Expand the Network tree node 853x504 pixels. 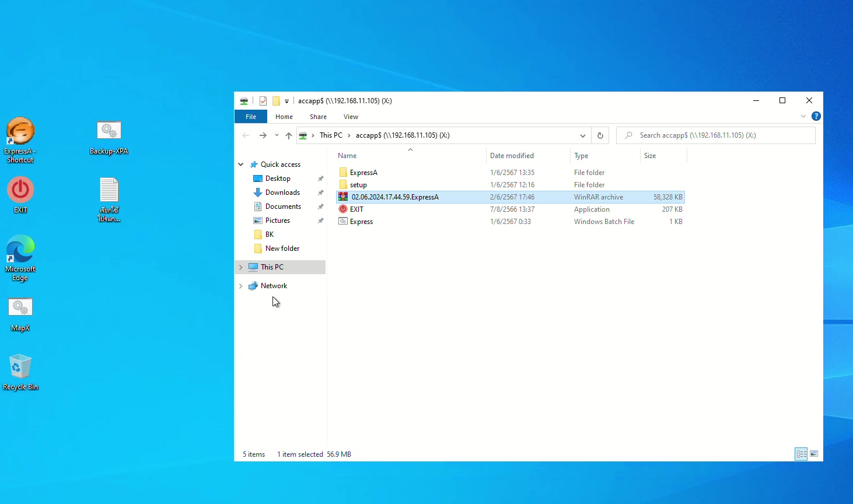coord(241,286)
